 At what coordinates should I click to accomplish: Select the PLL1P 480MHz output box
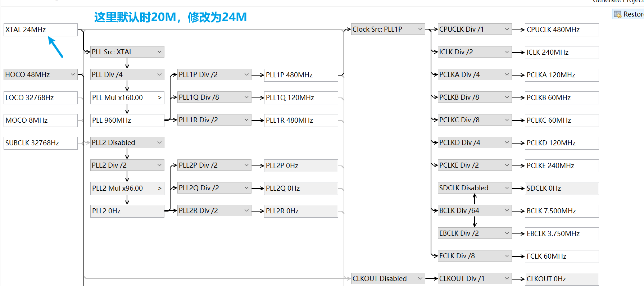(301, 75)
